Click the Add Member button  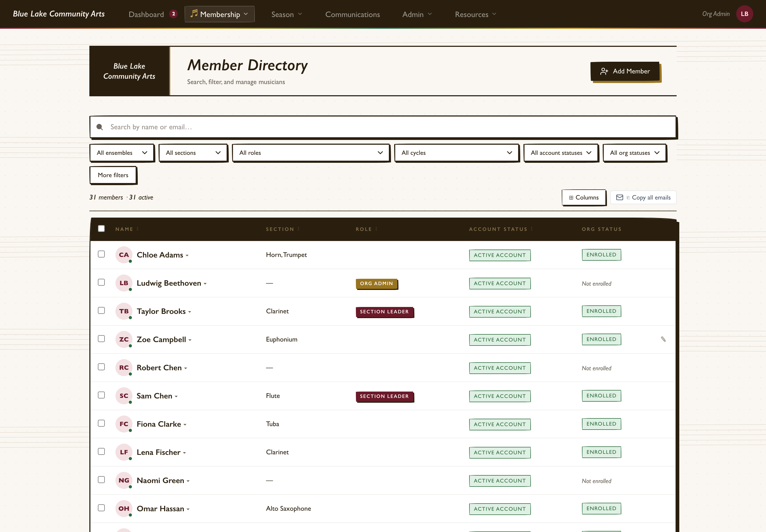click(625, 71)
